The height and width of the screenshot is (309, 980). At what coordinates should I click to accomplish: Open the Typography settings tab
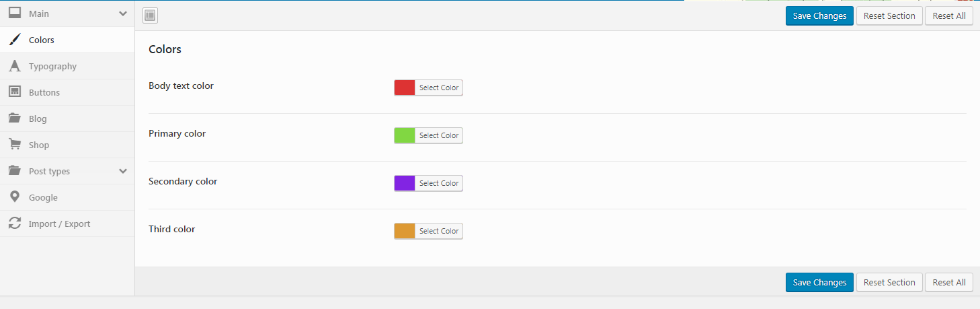52,66
